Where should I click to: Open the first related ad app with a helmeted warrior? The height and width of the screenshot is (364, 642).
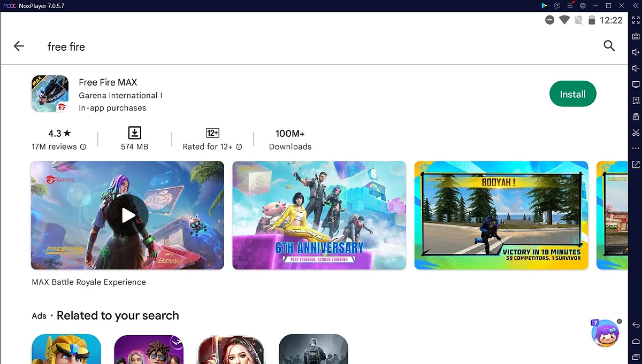(x=66, y=349)
